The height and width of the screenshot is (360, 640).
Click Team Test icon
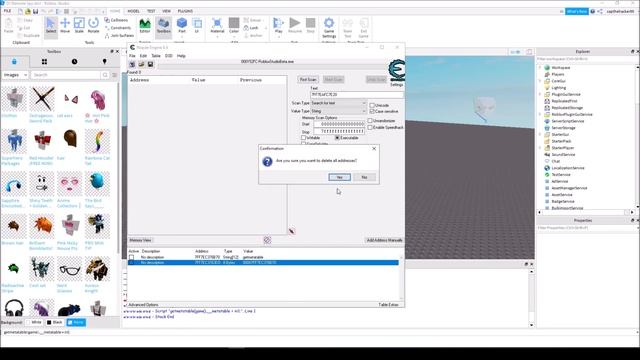point(347,27)
